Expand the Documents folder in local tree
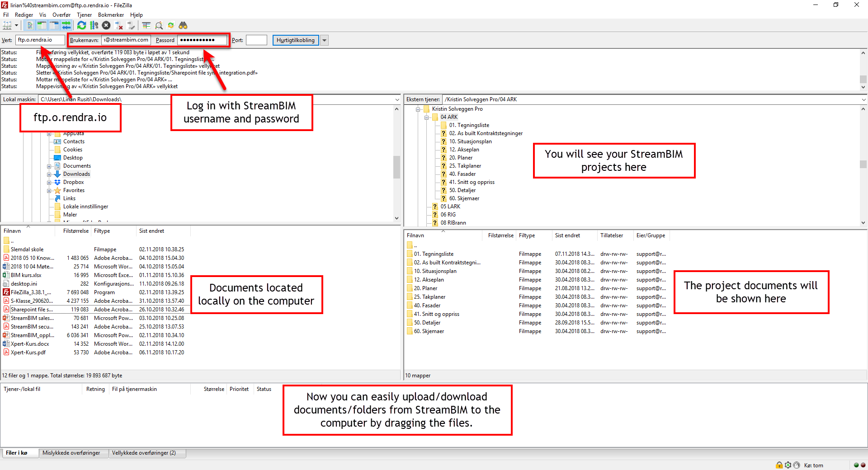The width and height of the screenshot is (868, 470). click(x=49, y=166)
